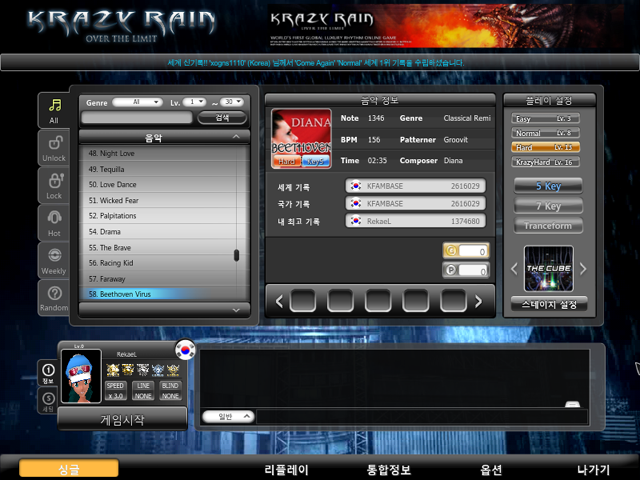Select song 48. Night Love
This screenshot has width=640, height=480.
(x=164, y=153)
